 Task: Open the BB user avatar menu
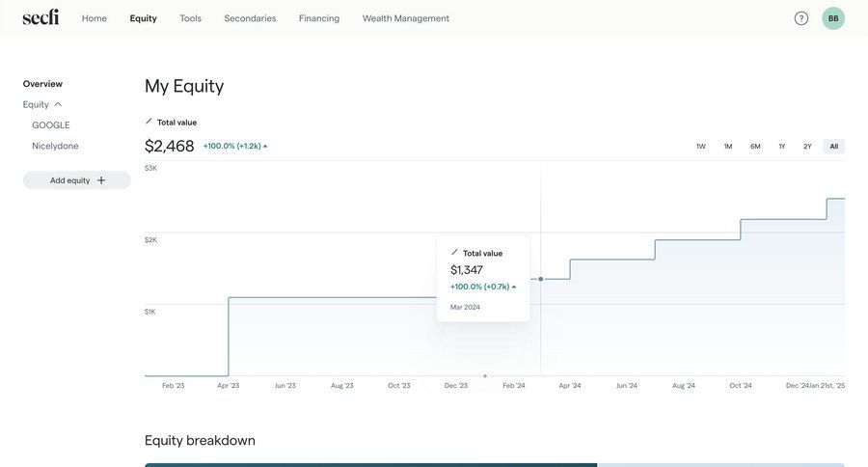pos(833,18)
